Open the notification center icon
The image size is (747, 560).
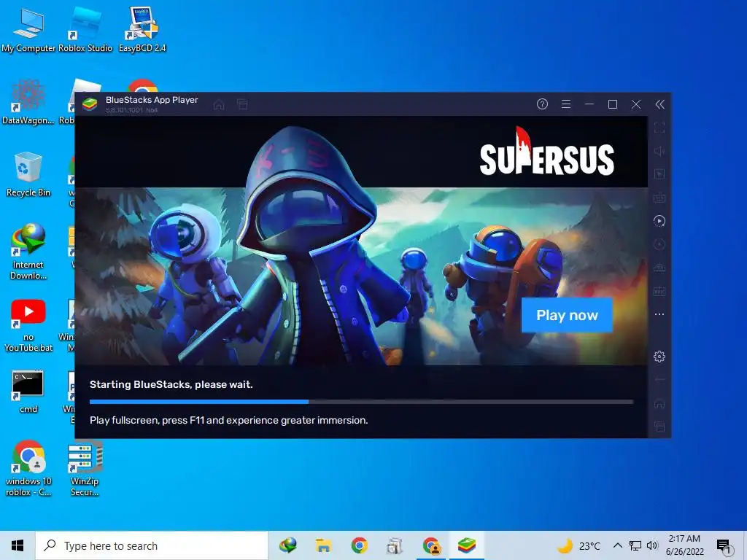(723, 546)
